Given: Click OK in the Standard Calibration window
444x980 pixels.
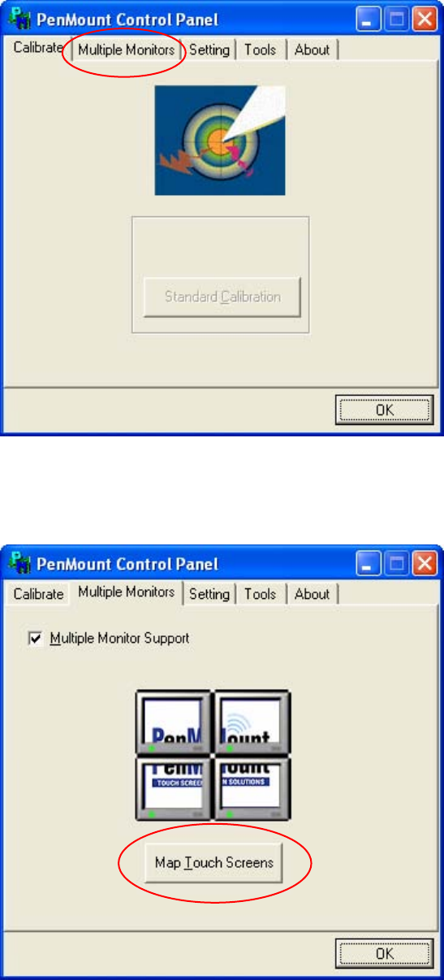Looking at the screenshot, I should click(x=384, y=410).
